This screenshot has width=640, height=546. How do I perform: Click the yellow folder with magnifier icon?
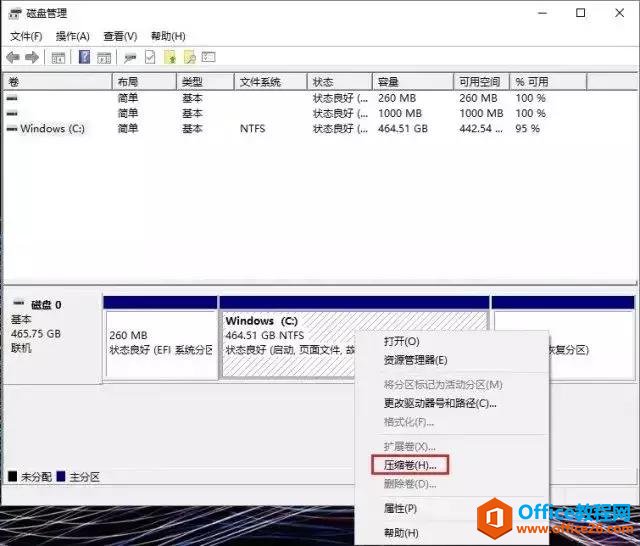tap(189, 58)
